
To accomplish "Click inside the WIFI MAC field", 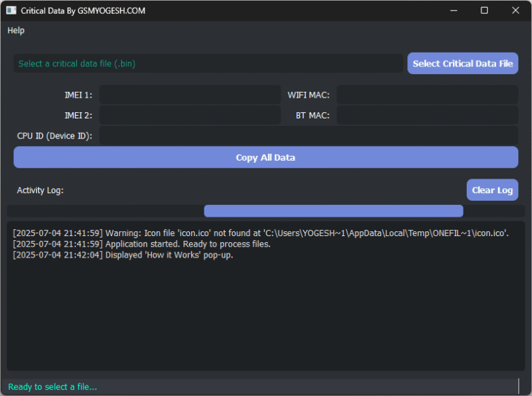I will [427, 95].
